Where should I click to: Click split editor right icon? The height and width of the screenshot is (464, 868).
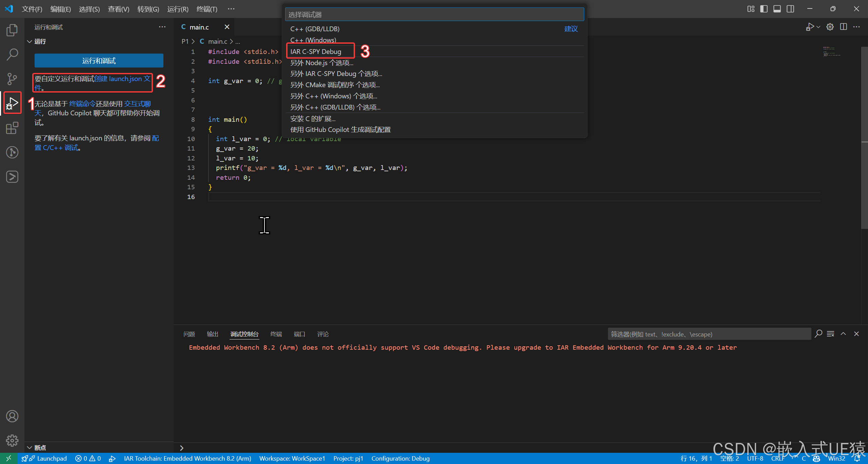(x=844, y=27)
